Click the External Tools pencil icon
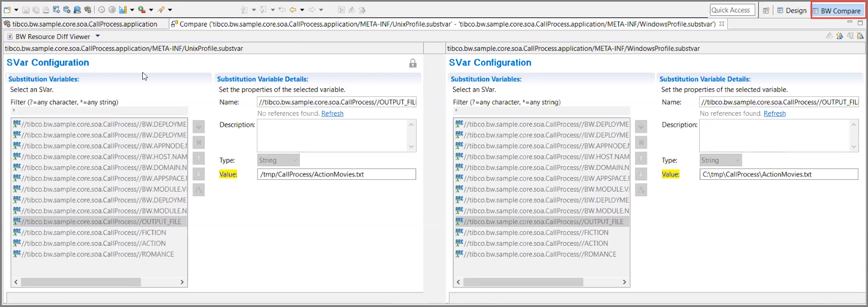Viewport: 868px width, 307px height. [161, 10]
